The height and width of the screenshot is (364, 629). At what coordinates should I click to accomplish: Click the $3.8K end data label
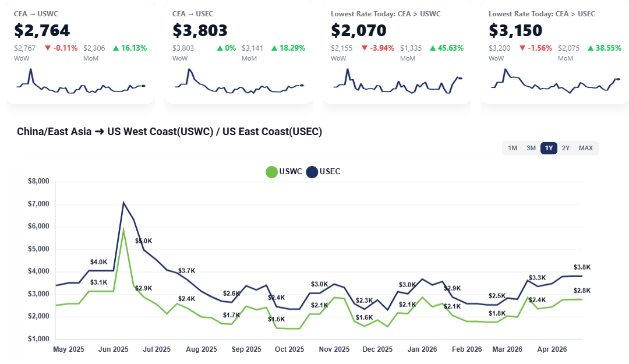point(582,267)
